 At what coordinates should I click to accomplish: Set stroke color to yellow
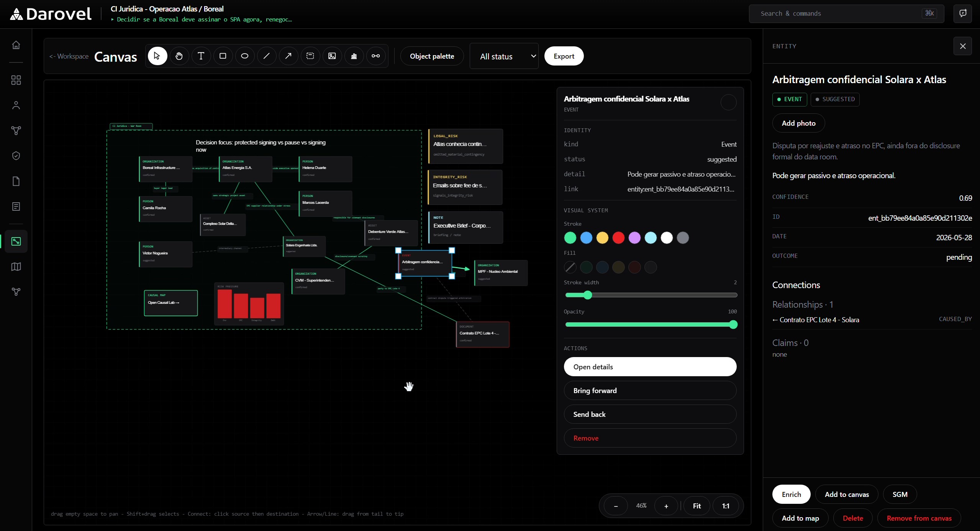pyautogui.click(x=602, y=238)
